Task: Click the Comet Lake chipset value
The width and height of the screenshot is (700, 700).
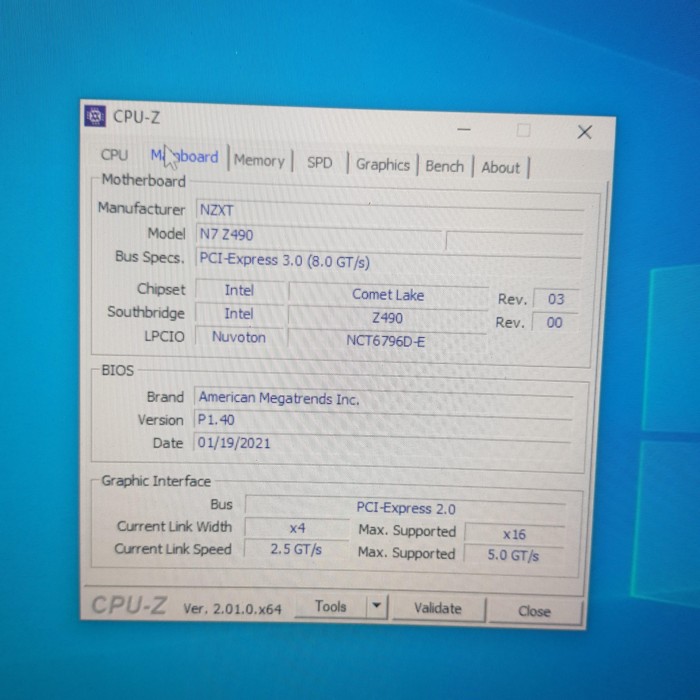Action: [x=388, y=294]
